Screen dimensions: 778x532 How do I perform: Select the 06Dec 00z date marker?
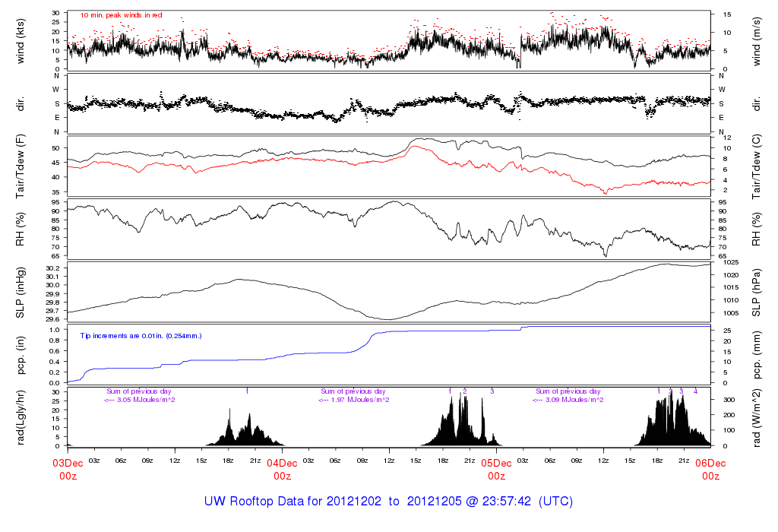point(710,469)
